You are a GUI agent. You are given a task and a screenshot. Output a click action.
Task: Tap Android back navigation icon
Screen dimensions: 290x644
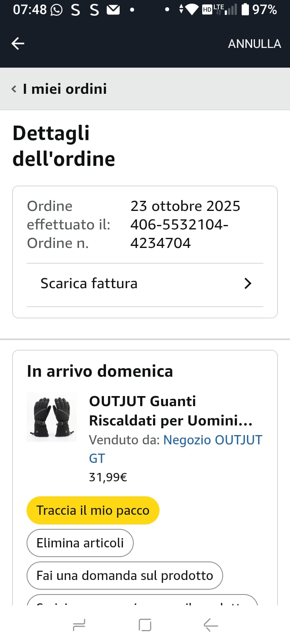[x=211, y=625]
